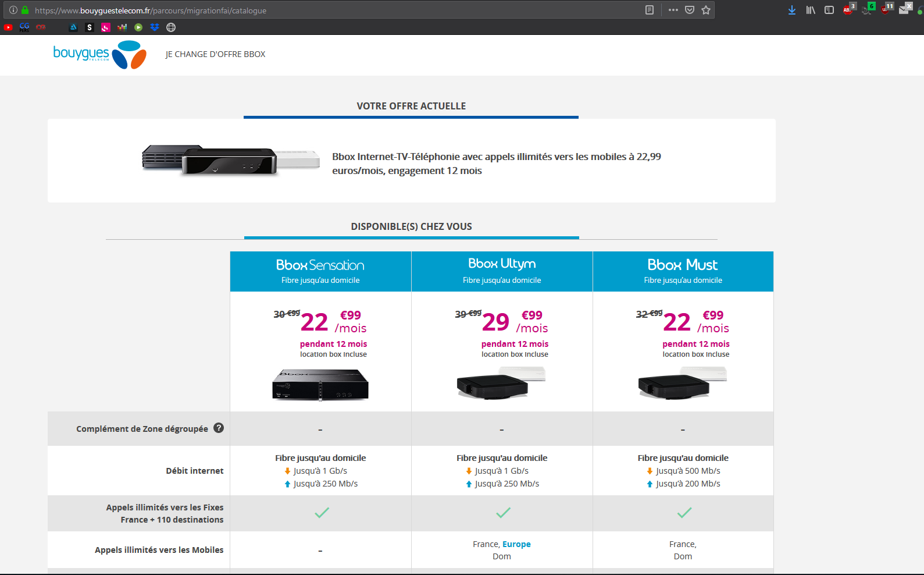Viewport: 924px width, 575px height.
Task: Click the help question mark for Zone dégroupée
Action: point(219,428)
